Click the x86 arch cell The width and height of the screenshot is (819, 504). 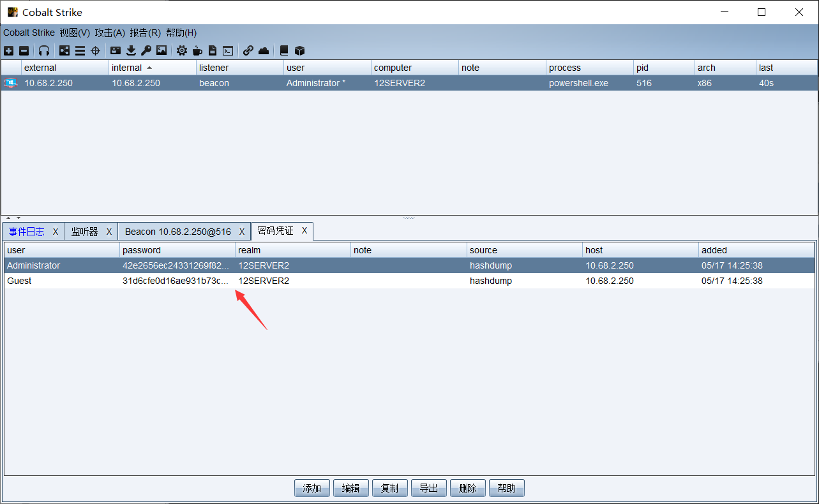click(705, 83)
